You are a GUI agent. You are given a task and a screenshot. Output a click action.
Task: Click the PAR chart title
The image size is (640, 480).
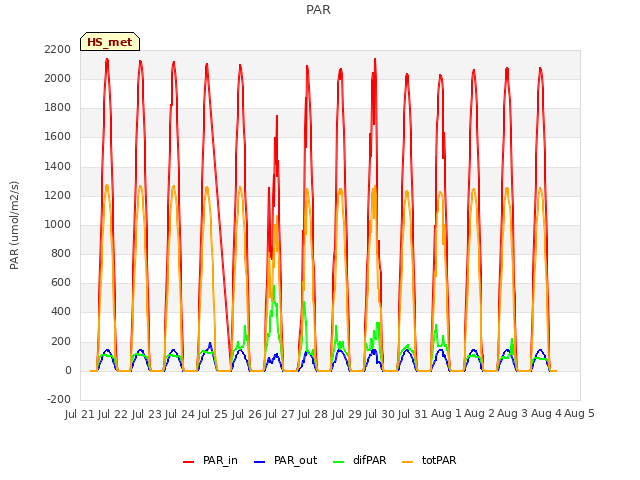pyautogui.click(x=318, y=10)
